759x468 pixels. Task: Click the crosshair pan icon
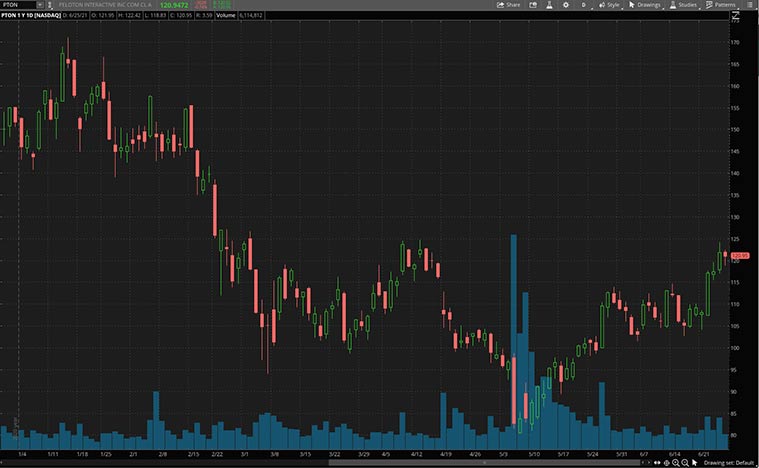pyautogui.click(x=667, y=463)
